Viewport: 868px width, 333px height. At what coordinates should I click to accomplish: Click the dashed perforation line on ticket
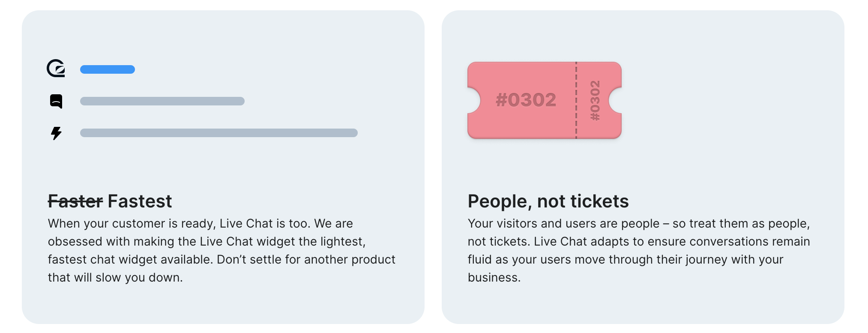pyautogui.click(x=576, y=100)
